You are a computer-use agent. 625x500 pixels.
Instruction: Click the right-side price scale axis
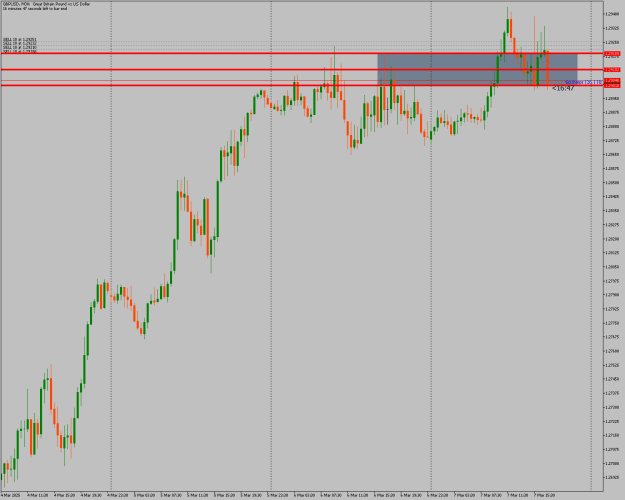click(x=614, y=245)
